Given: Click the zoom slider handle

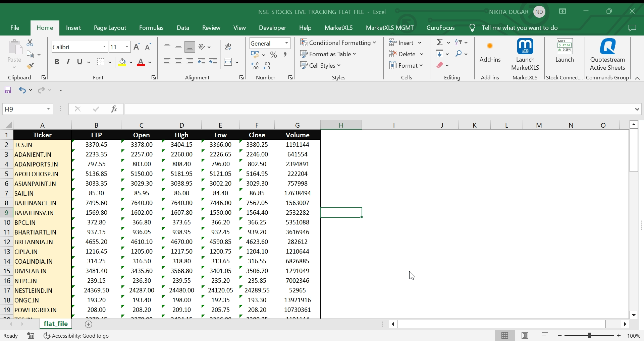Looking at the screenshot, I should pyautogui.click(x=589, y=336).
